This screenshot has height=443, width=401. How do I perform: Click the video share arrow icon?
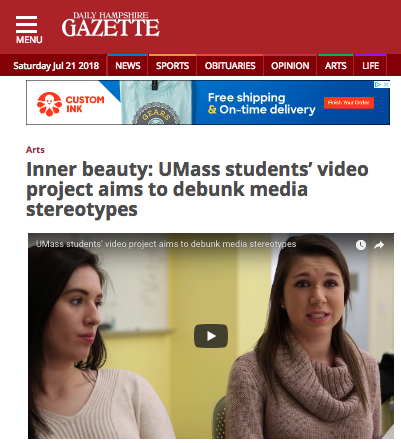click(x=379, y=245)
